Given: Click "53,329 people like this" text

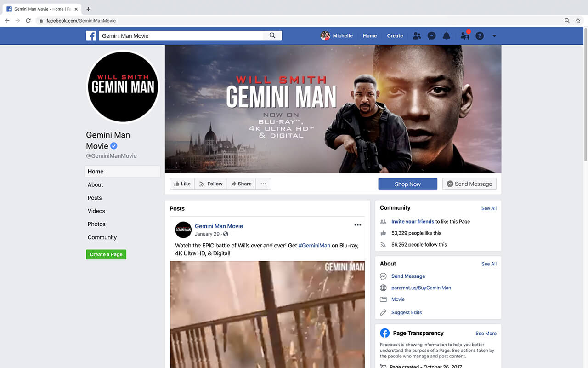Looking at the screenshot, I should [x=416, y=233].
